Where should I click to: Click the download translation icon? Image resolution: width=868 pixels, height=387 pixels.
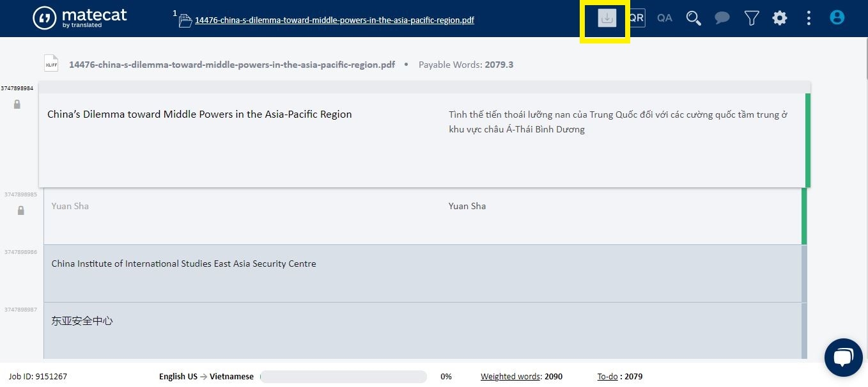(x=607, y=19)
